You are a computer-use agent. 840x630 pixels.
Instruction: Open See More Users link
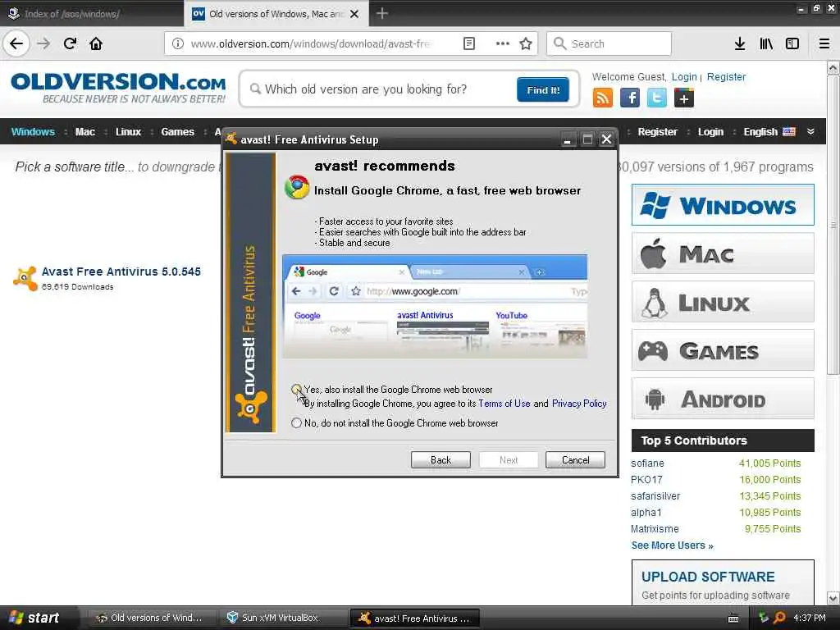673,546
